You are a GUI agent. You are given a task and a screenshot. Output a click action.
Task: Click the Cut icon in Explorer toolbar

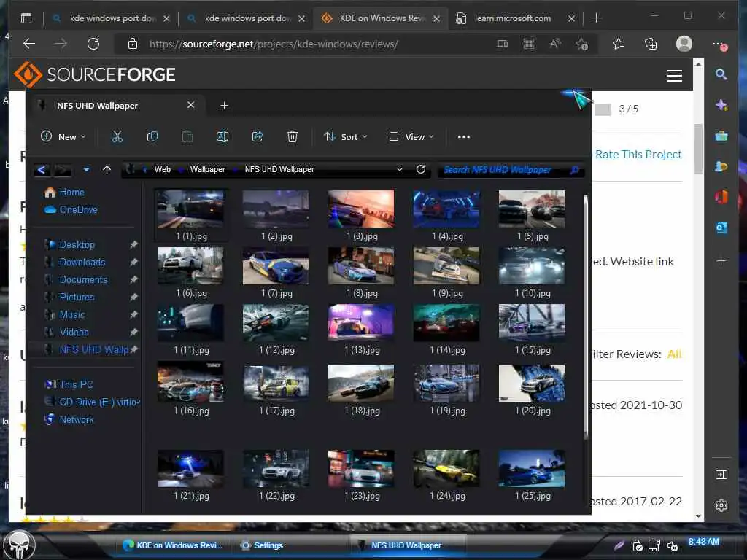point(117,136)
